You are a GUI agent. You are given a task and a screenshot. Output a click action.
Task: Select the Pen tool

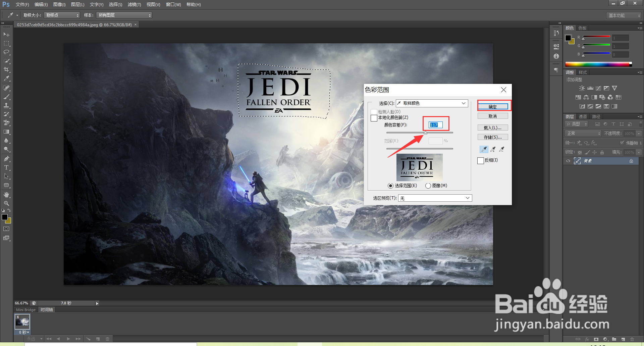coord(6,159)
